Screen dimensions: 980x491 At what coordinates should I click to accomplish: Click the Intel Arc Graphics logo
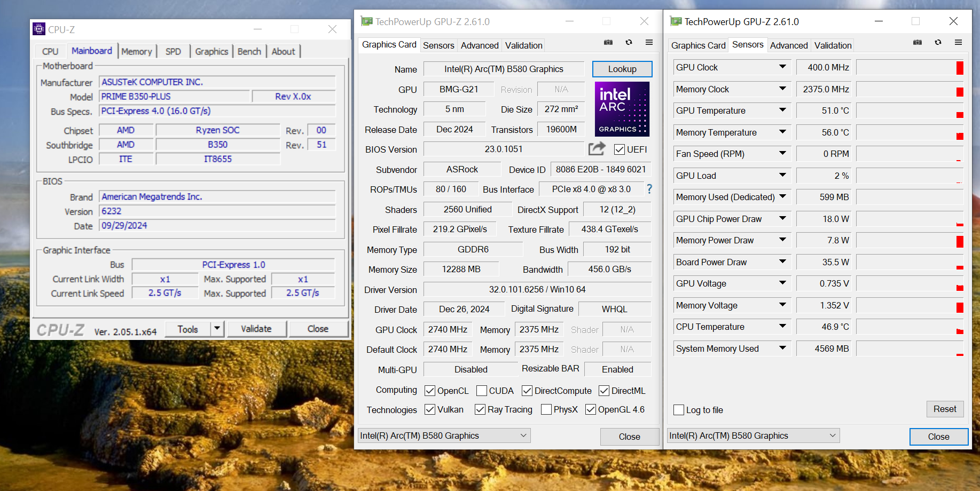(622, 109)
